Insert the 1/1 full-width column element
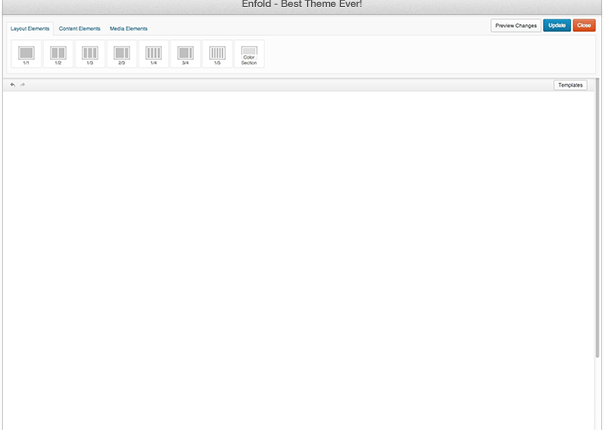 point(26,54)
